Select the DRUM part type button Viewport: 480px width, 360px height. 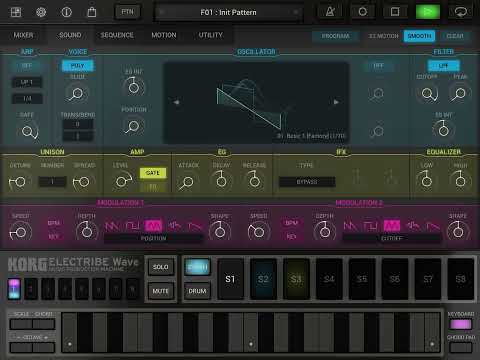click(197, 291)
